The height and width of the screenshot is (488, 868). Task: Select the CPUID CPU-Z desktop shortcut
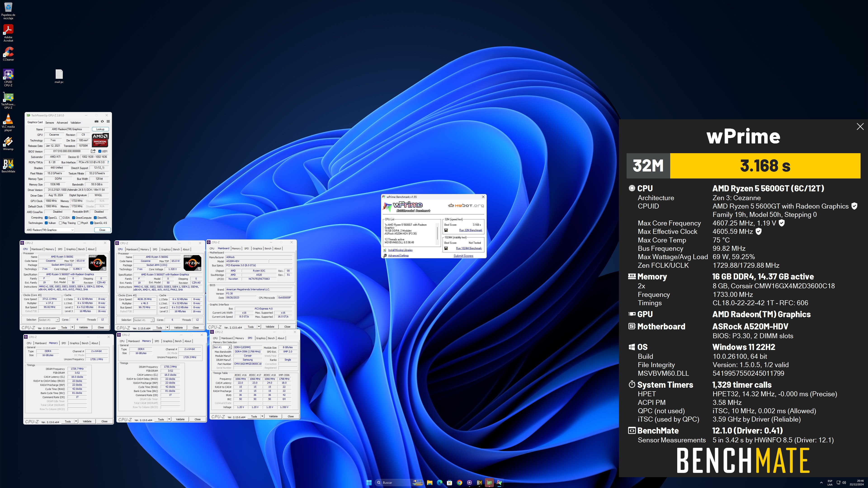8,77
